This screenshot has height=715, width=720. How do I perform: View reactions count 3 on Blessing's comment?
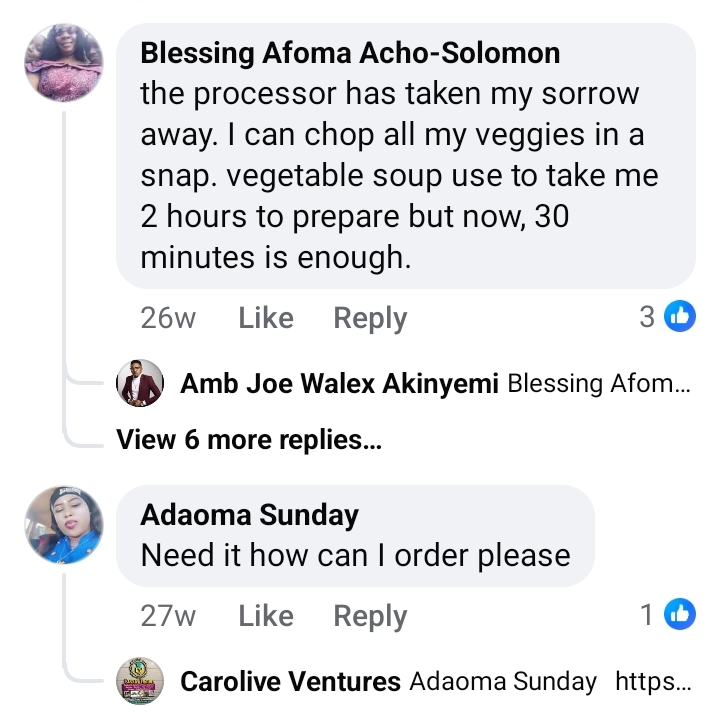647,317
